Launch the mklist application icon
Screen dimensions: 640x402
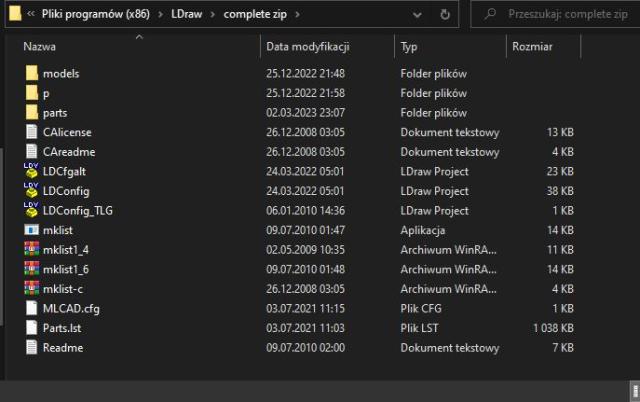(x=31, y=230)
